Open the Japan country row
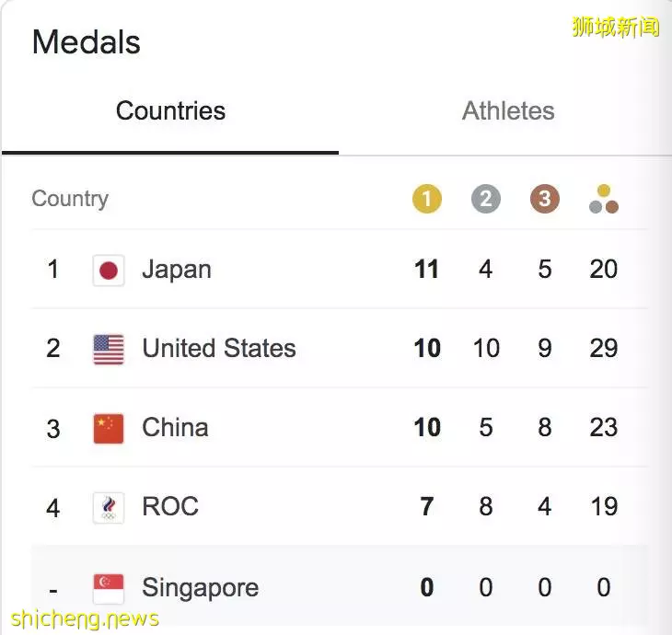 340,270
